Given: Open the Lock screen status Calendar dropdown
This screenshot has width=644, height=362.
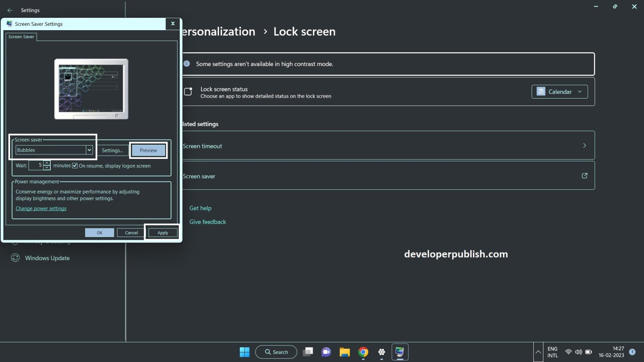Looking at the screenshot, I should point(580,92).
